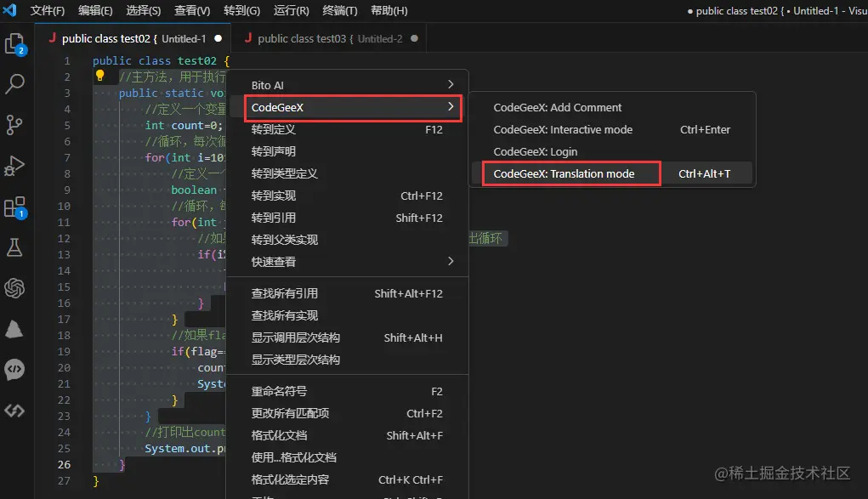
Task: Open the Run and Debug panel
Action: (x=17, y=166)
